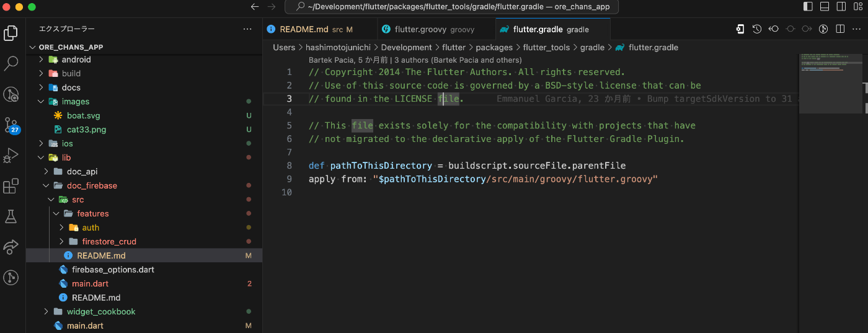Screen dimensions: 868x333
Task: Toggle the secondary sidebar visibility
Action: point(841,7)
